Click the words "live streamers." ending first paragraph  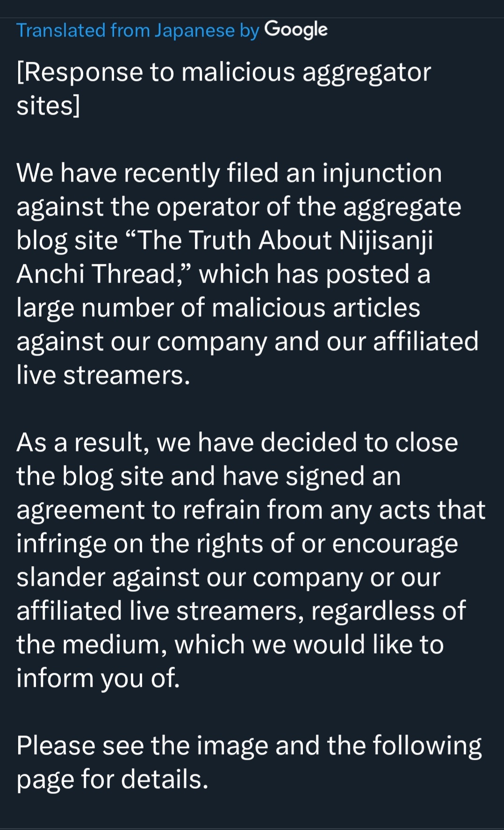103,375
